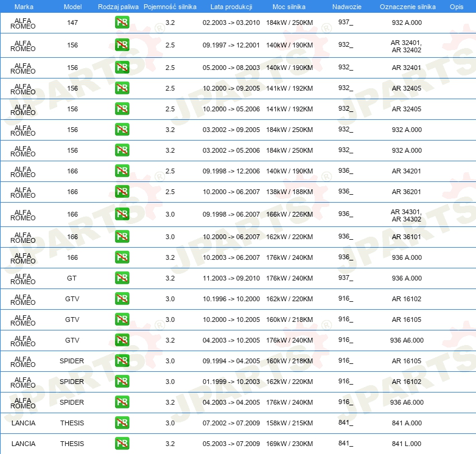Viewport: 476px width, 454px height.
Task: Click the Lata produkcji column header
Action: pyautogui.click(x=231, y=7)
